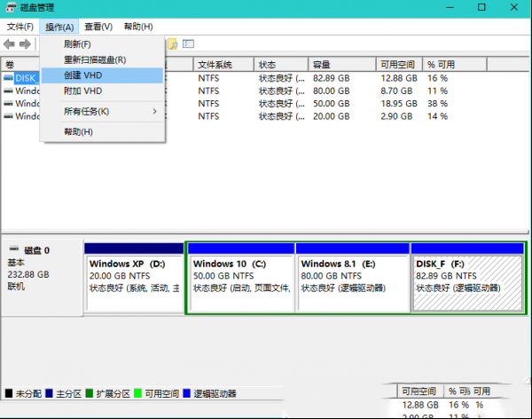Image resolution: width=532 pixels, height=419 pixels.
Task: Click the black 未分配 legend swatch
Action: coord(9,393)
